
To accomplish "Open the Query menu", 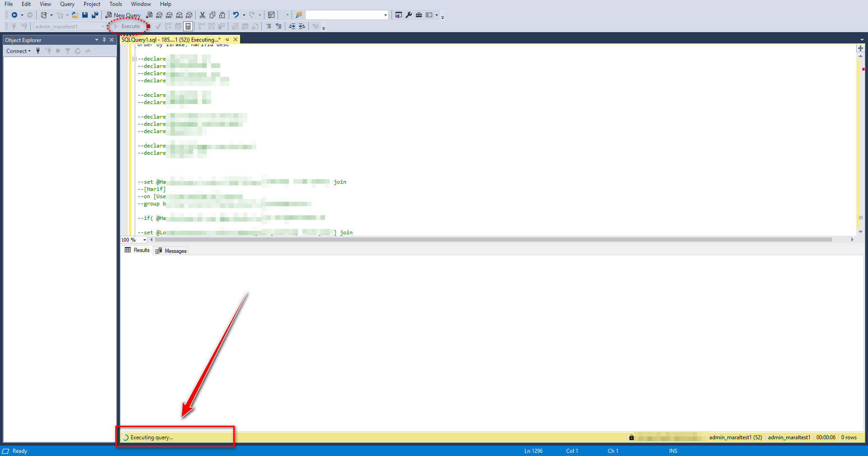I will click(67, 4).
